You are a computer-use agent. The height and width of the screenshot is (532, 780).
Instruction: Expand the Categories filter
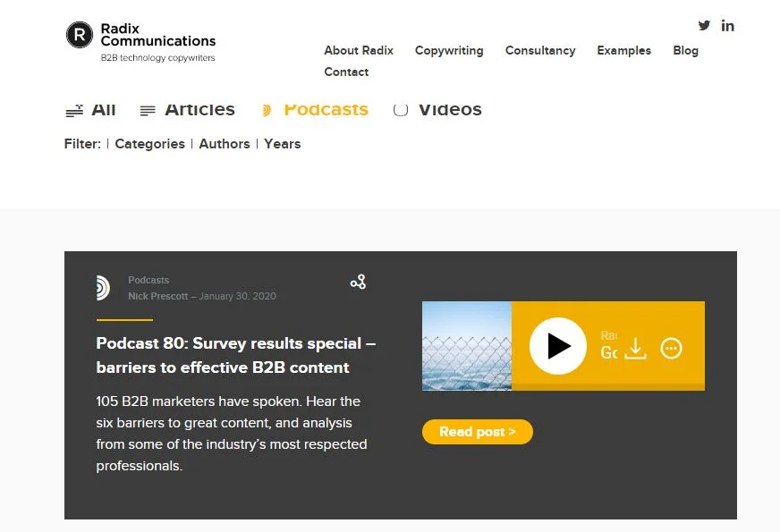pos(149,144)
